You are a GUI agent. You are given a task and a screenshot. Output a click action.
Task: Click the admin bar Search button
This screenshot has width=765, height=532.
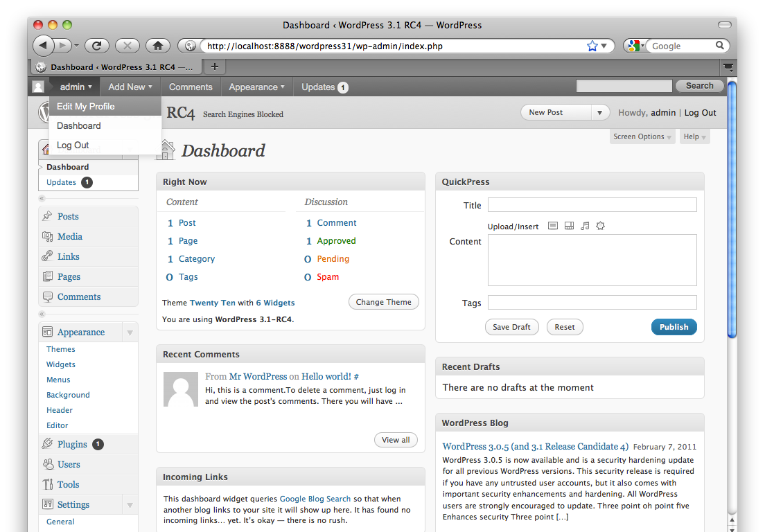tap(699, 86)
